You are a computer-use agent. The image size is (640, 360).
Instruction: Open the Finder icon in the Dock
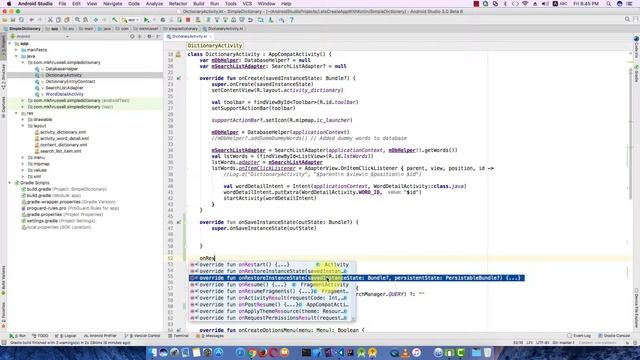[153, 352]
